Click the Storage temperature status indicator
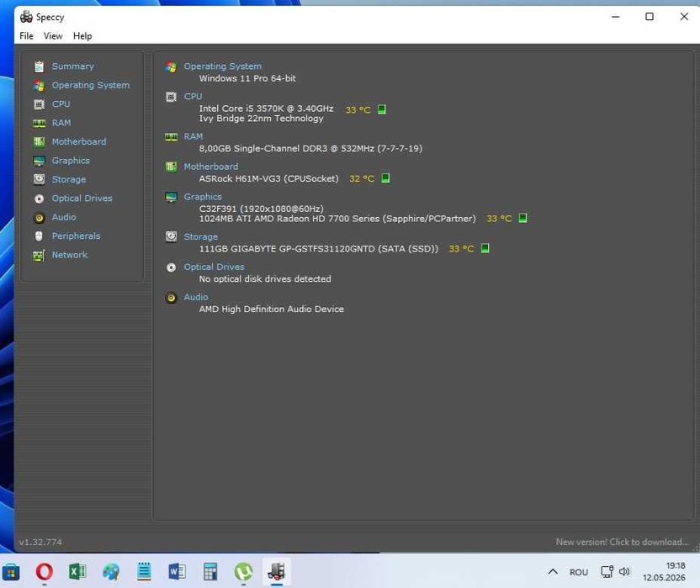The height and width of the screenshot is (588, 700). 485,248
